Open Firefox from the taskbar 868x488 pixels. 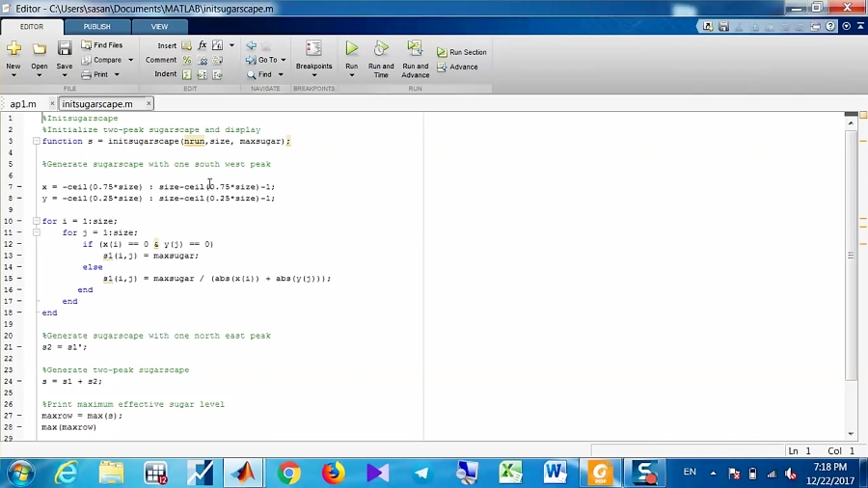click(333, 474)
